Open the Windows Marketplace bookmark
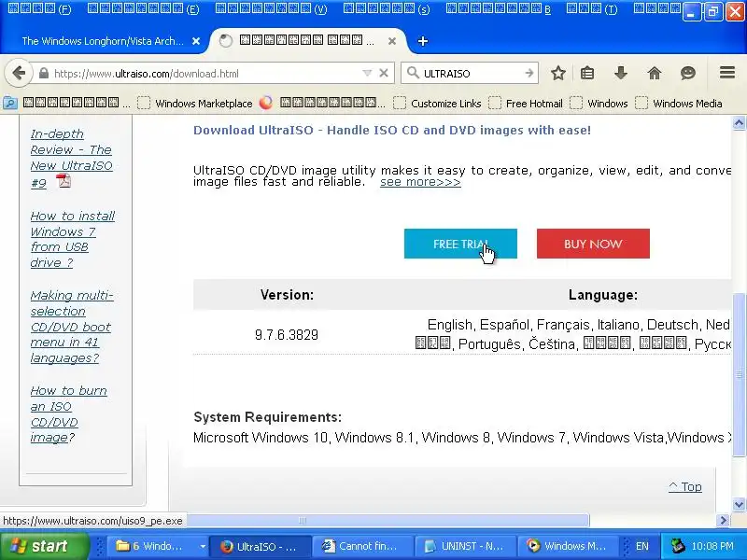 point(195,104)
